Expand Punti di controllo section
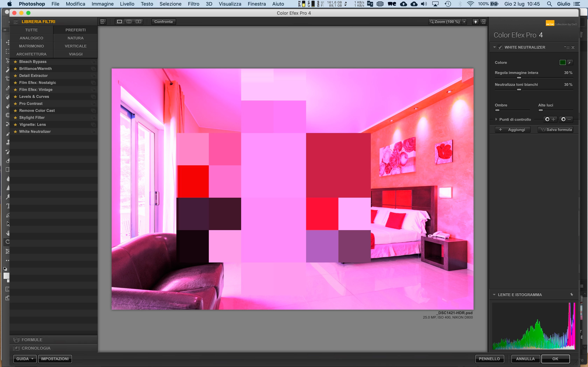 pyautogui.click(x=496, y=119)
